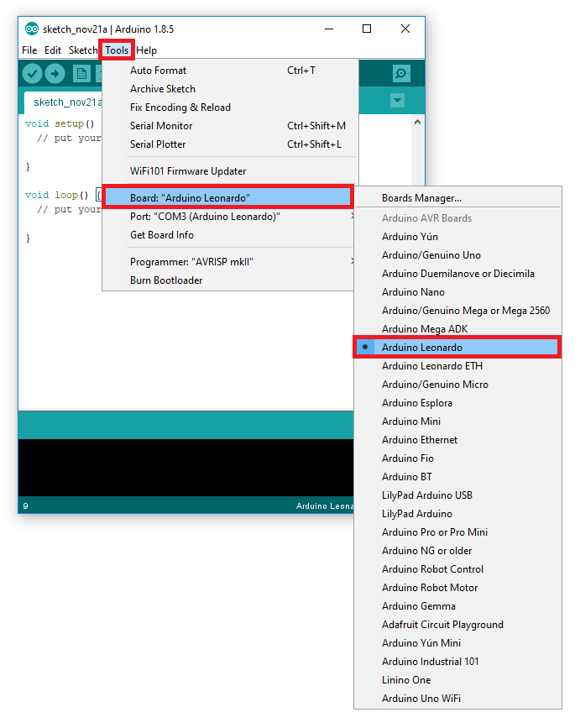
Task: Open Serial Monitor menu entry
Action: pyautogui.click(x=230, y=126)
